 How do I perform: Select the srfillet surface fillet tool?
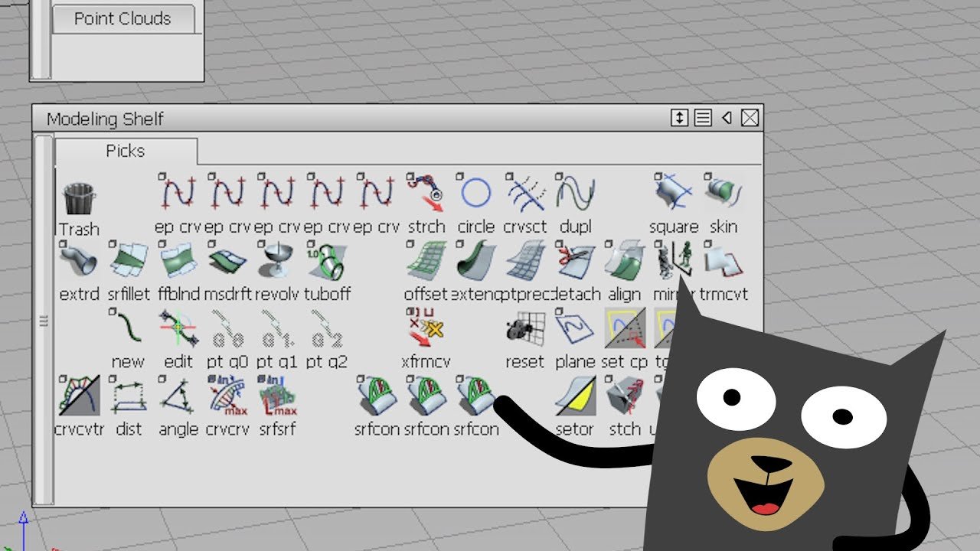click(x=129, y=260)
